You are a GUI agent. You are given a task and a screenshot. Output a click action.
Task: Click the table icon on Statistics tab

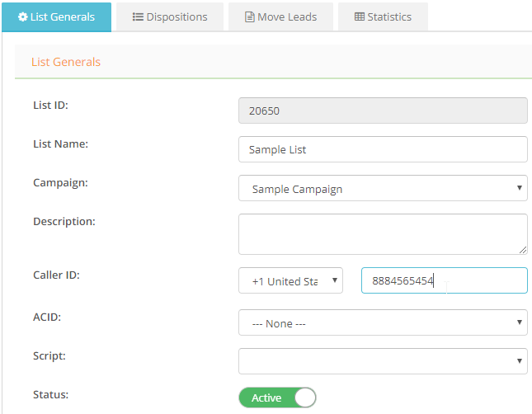[x=360, y=16]
